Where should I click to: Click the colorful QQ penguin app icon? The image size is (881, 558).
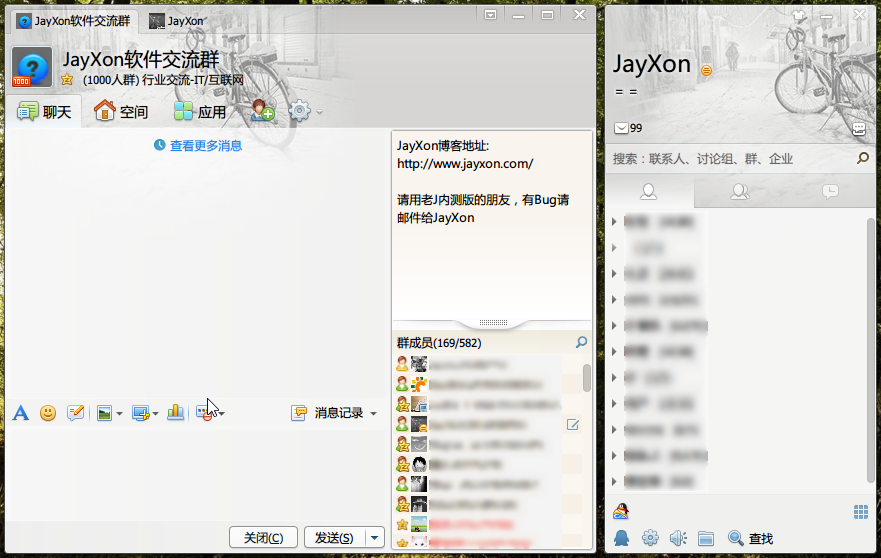[621, 511]
